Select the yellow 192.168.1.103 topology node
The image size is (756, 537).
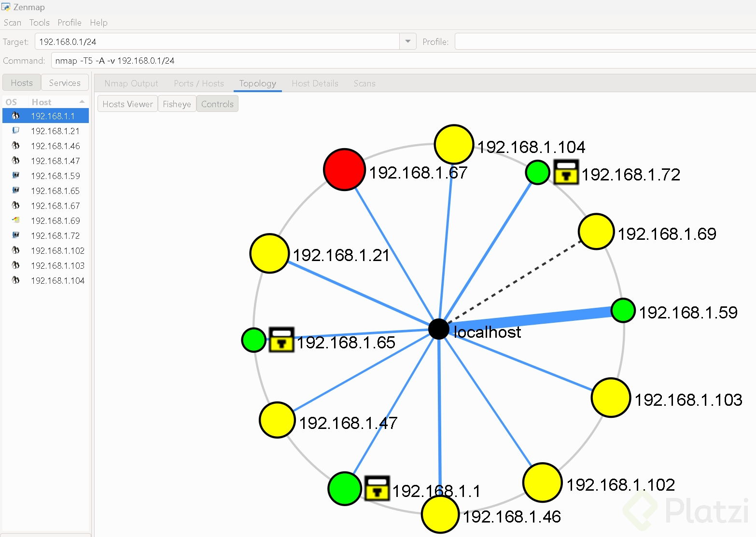pyautogui.click(x=611, y=398)
